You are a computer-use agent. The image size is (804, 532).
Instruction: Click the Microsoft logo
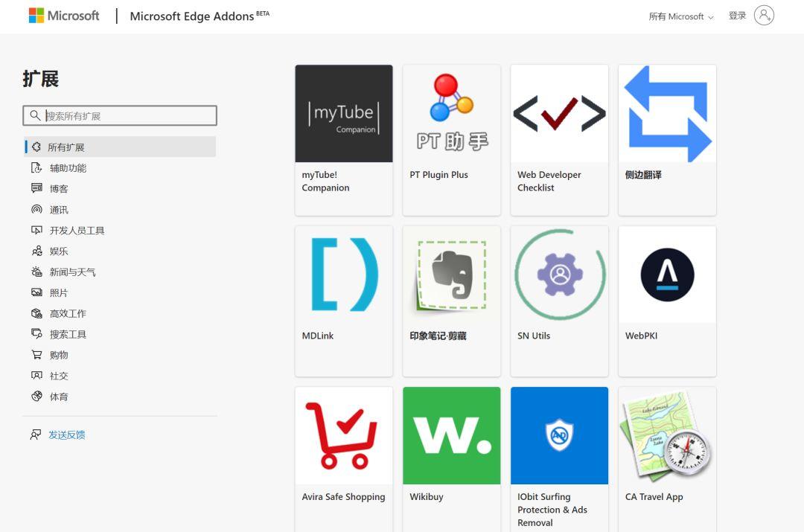64,16
